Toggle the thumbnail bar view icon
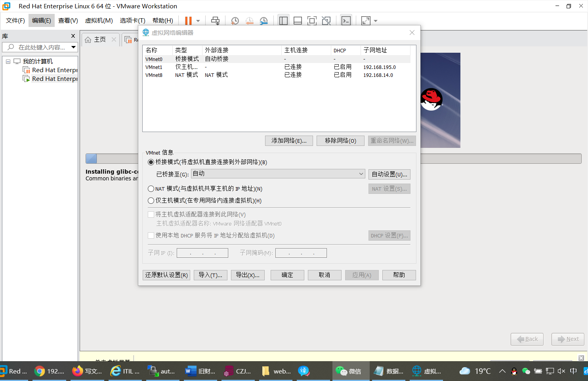The image size is (588, 381). pyautogui.click(x=298, y=21)
